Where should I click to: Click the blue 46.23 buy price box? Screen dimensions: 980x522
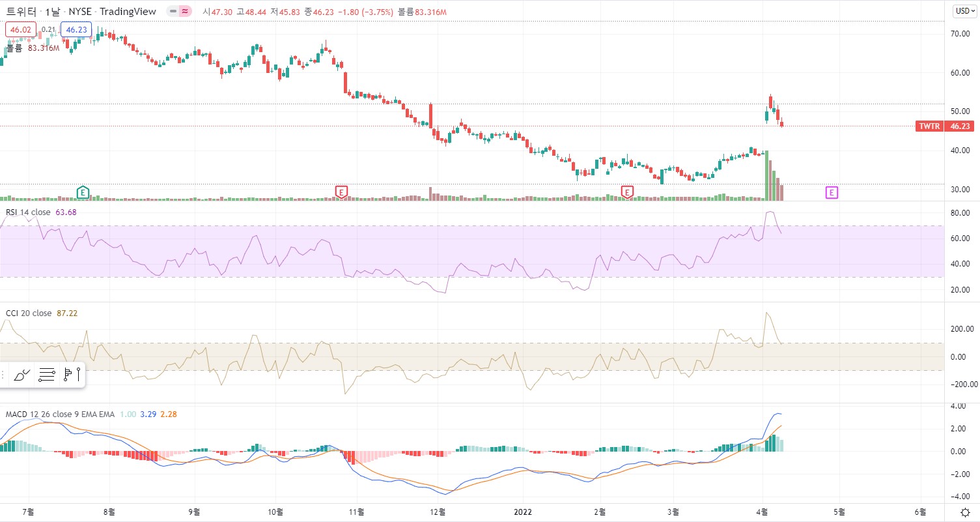click(x=76, y=29)
